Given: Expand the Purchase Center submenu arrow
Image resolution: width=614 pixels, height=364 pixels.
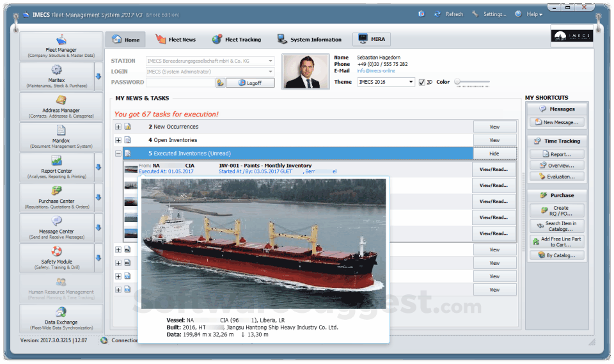Looking at the screenshot, I should [x=98, y=197].
